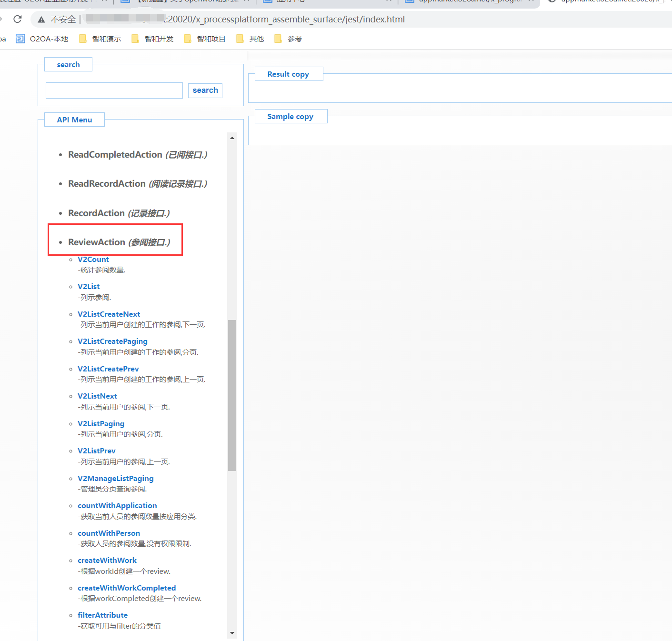Click the Sample copy label

(291, 117)
